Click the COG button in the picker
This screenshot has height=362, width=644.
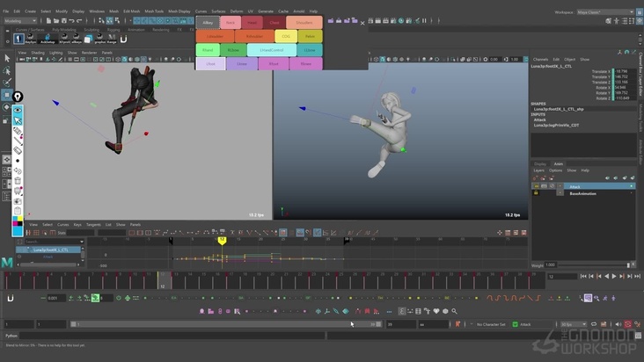click(x=286, y=37)
